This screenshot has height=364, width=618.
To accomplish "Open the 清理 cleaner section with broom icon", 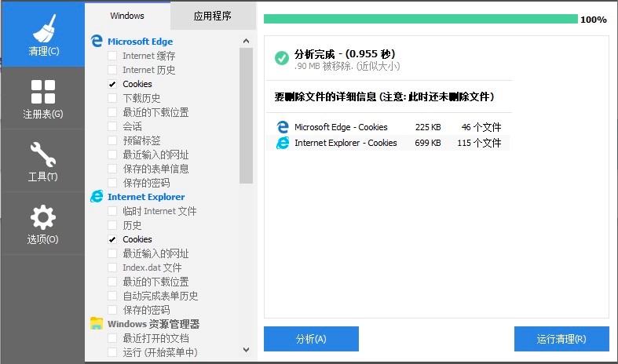I will click(x=42, y=35).
